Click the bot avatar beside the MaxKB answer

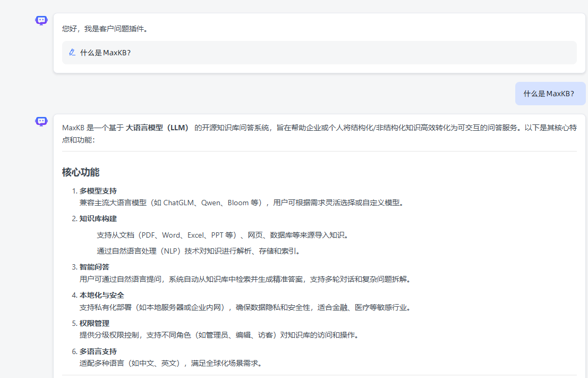coord(41,121)
